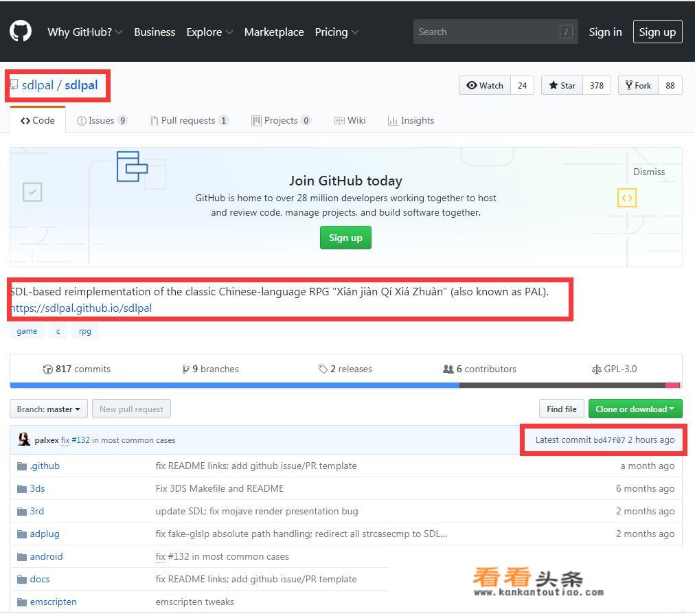Open the GPL-3.0 license link
The height and width of the screenshot is (616, 695).
(615, 369)
